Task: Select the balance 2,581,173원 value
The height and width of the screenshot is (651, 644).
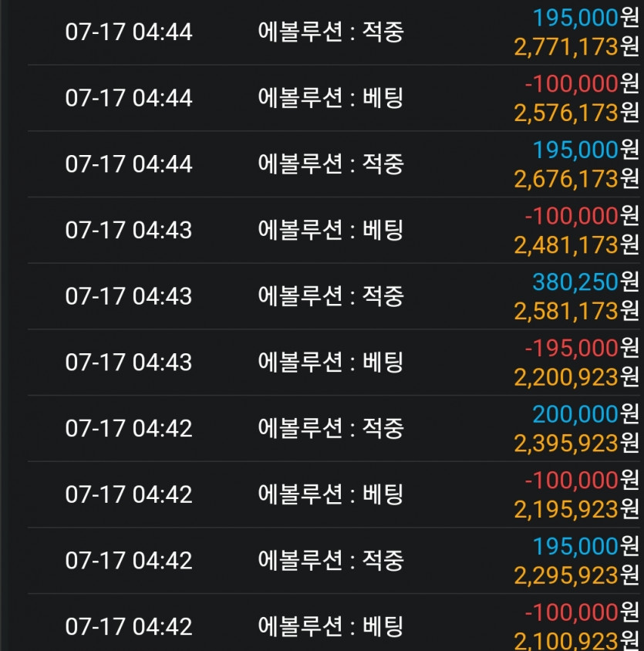Action: [576, 312]
